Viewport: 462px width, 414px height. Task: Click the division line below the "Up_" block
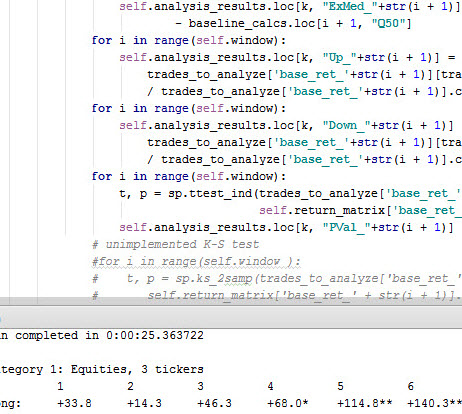[304, 92]
